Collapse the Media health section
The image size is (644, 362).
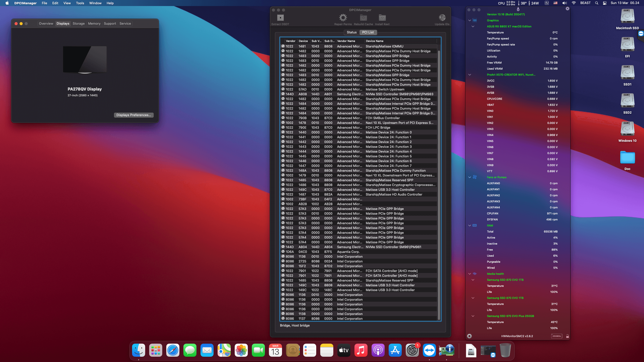(469, 274)
